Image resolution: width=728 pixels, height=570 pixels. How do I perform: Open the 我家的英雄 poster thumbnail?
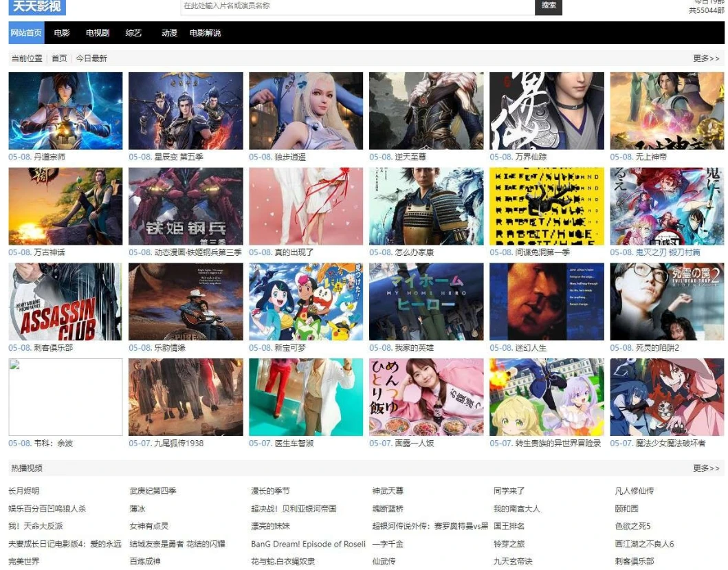coord(426,301)
